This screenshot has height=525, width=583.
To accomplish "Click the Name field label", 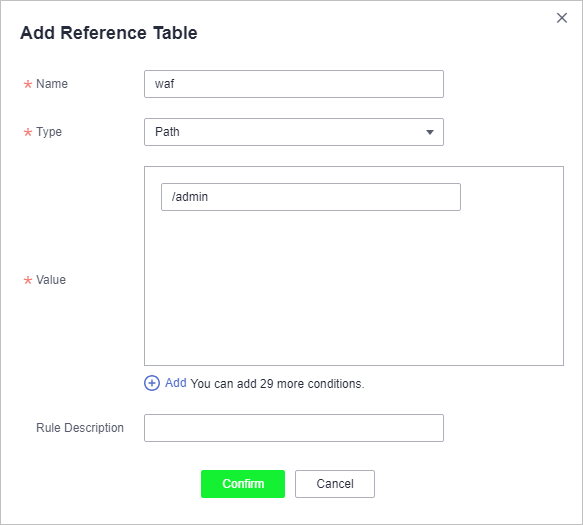I will tap(52, 84).
